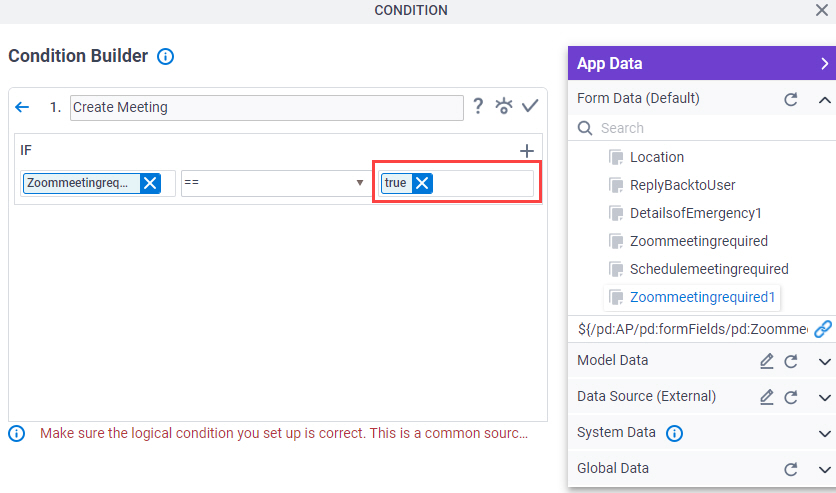This screenshot has width=836, height=493.
Task: Collapse the App Data panel arrow
Action: [x=824, y=63]
